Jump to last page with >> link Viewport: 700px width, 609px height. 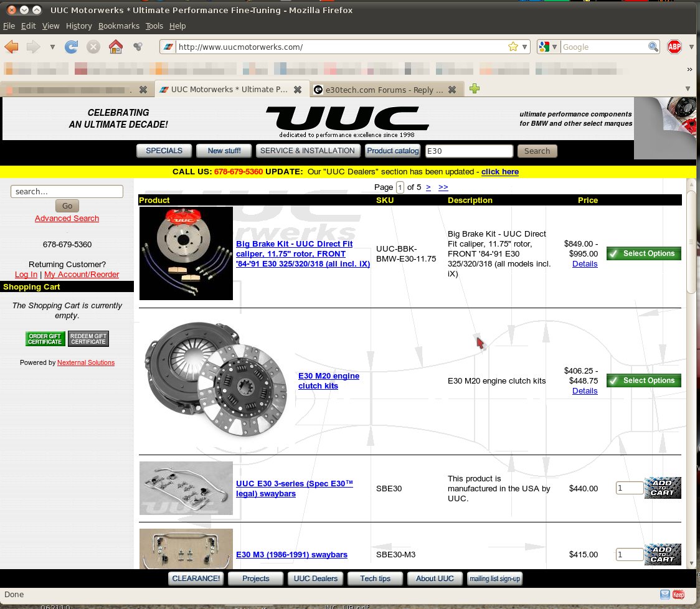pos(443,187)
